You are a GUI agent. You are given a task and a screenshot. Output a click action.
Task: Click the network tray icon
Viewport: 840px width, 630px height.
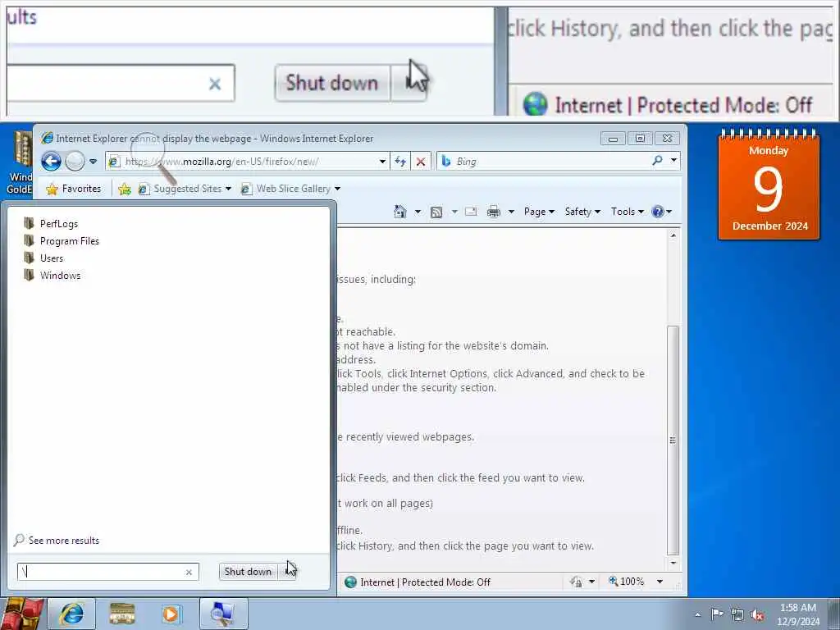coord(737,614)
